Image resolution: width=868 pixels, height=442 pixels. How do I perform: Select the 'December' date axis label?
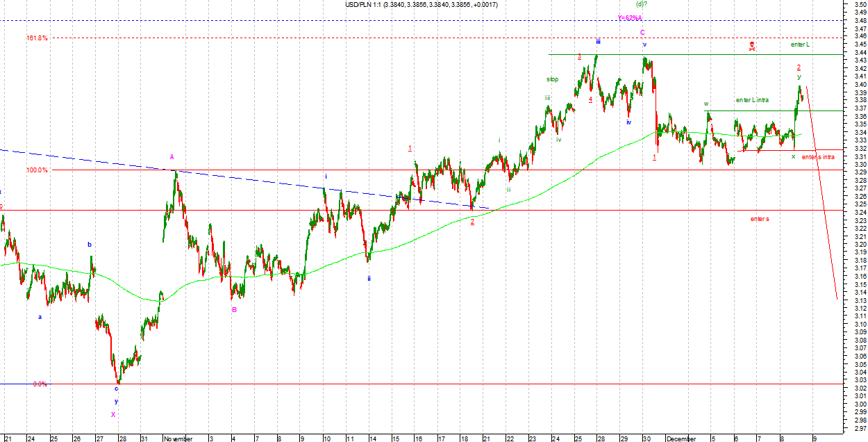click(680, 439)
